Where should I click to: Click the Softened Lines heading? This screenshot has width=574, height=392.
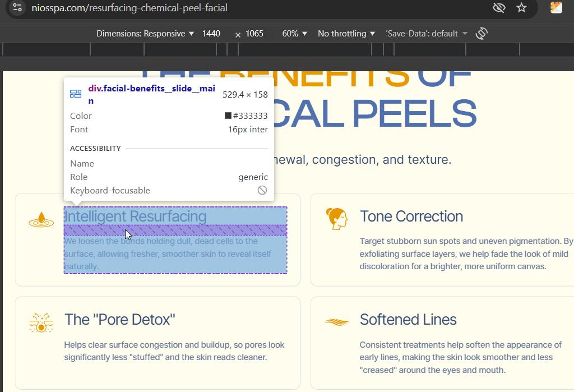coord(408,320)
